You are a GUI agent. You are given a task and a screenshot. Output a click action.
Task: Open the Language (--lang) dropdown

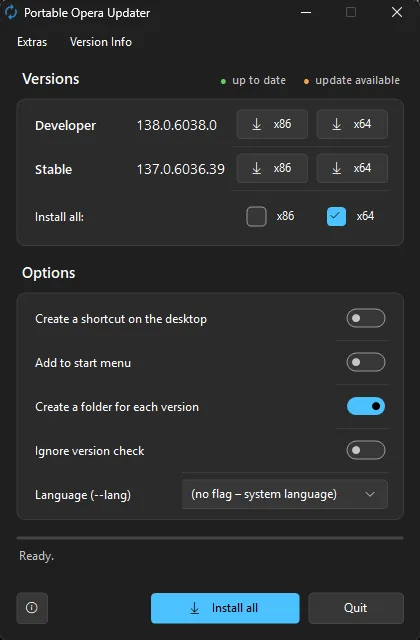[x=284, y=494]
